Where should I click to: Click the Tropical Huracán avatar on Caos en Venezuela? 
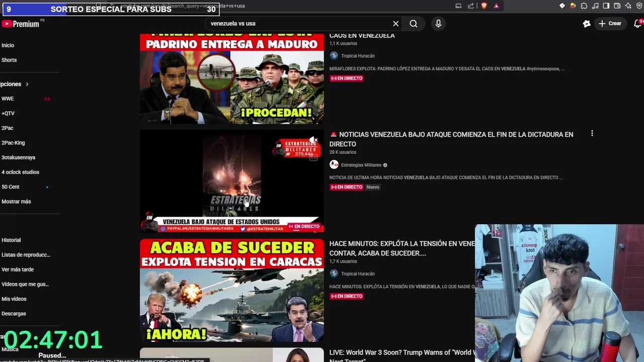[334, 56]
